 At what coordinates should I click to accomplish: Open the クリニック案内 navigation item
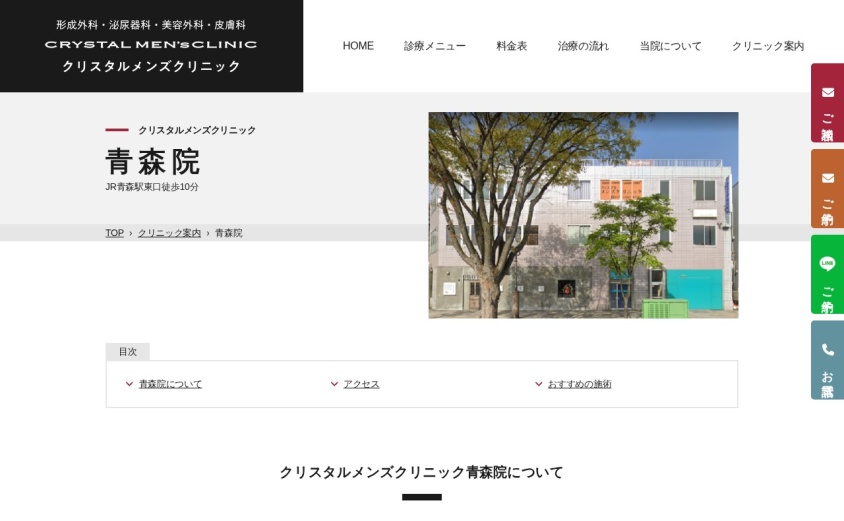click(768, 46)
